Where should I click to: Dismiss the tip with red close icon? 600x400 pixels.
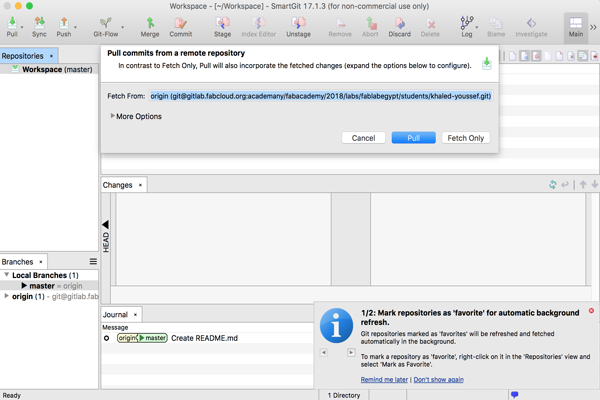coord(591,310)
